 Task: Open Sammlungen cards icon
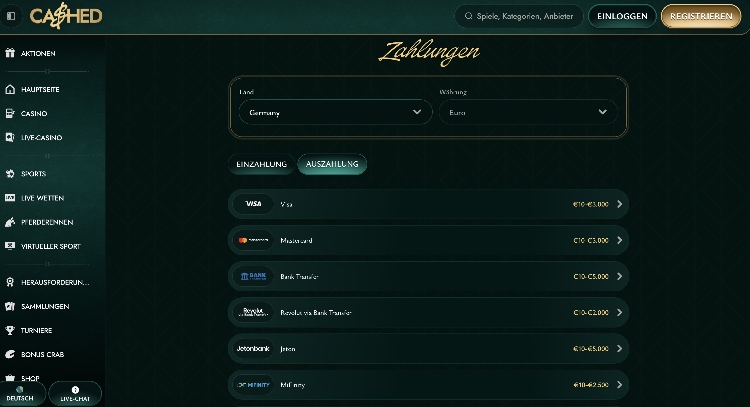pyautogui.click(x=10, y=306)
